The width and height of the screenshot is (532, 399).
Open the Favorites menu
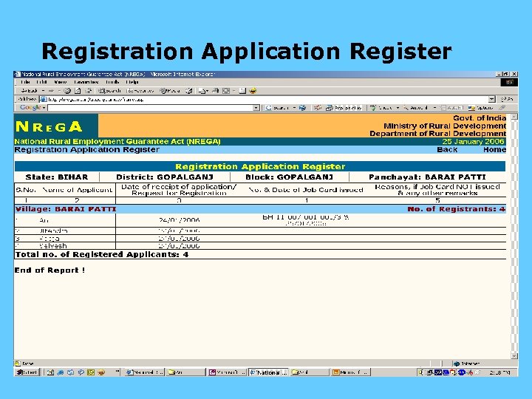pos(86,82)
